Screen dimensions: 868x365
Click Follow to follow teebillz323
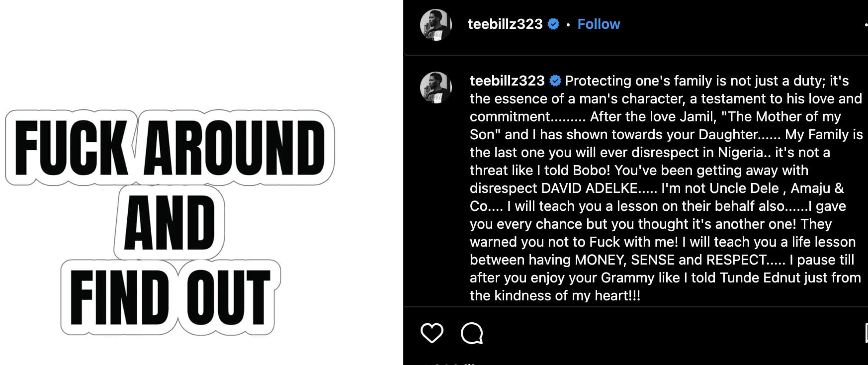pyautogui.click(x=598, y=23)
